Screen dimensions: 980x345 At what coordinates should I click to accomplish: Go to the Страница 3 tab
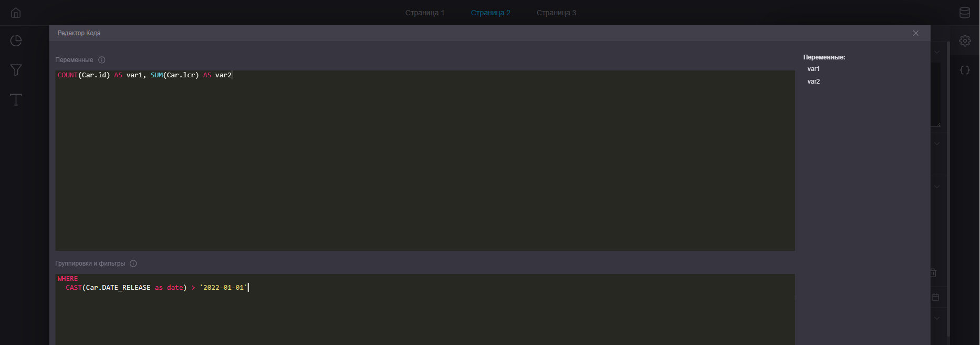pyautogui.click(x=556, y=13)
